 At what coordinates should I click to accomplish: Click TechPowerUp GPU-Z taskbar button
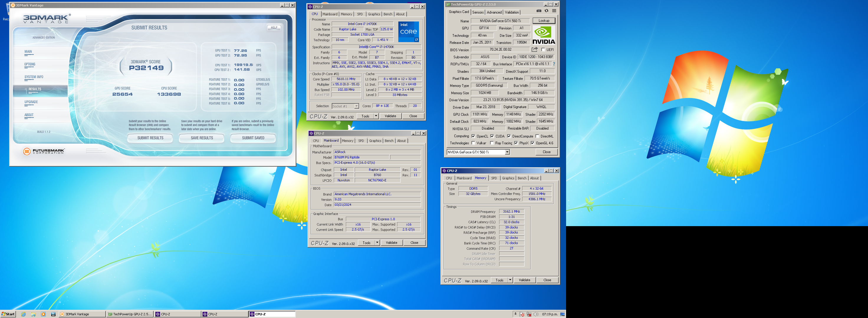click(x=130, y=314)
